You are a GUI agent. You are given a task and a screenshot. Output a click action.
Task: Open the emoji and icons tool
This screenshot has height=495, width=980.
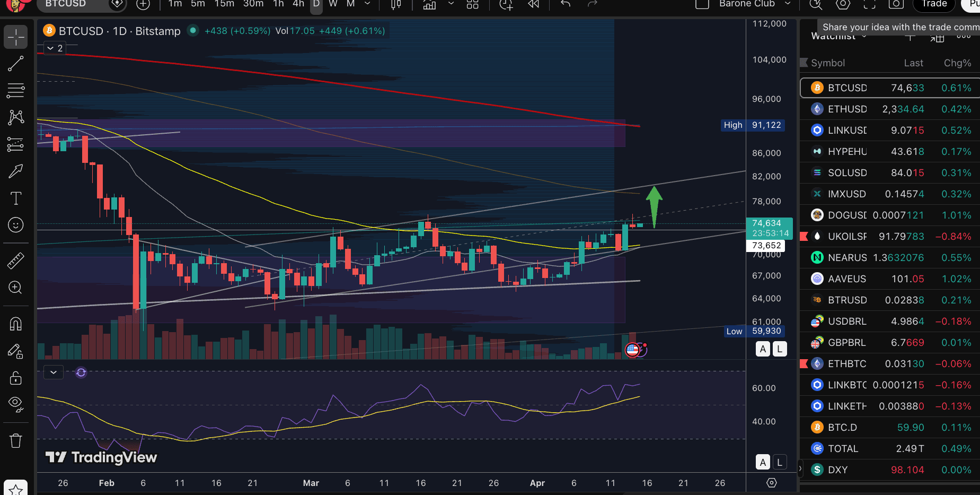tap(16, 225)
